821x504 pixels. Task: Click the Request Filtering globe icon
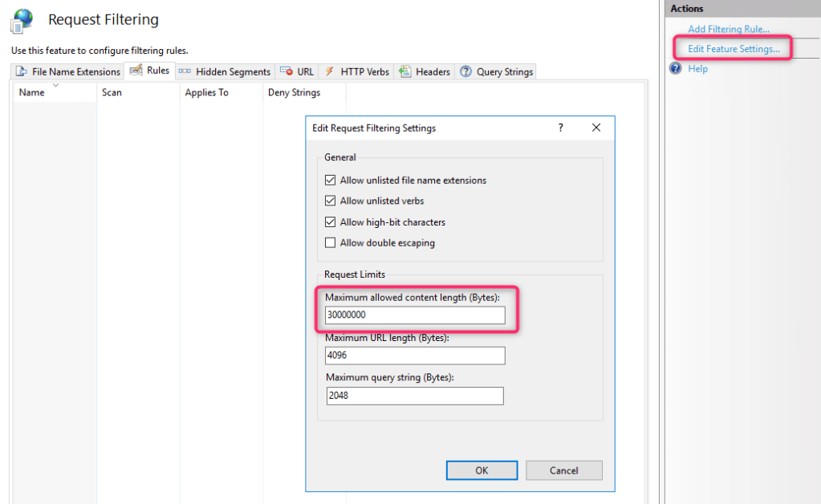[x=22, y=21]
